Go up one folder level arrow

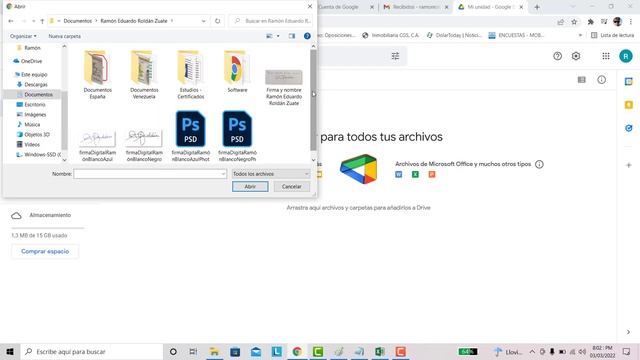(x=42, y=21)
